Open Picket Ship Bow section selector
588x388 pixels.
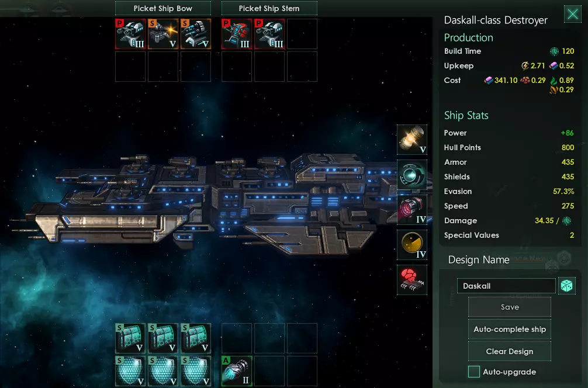162,8
